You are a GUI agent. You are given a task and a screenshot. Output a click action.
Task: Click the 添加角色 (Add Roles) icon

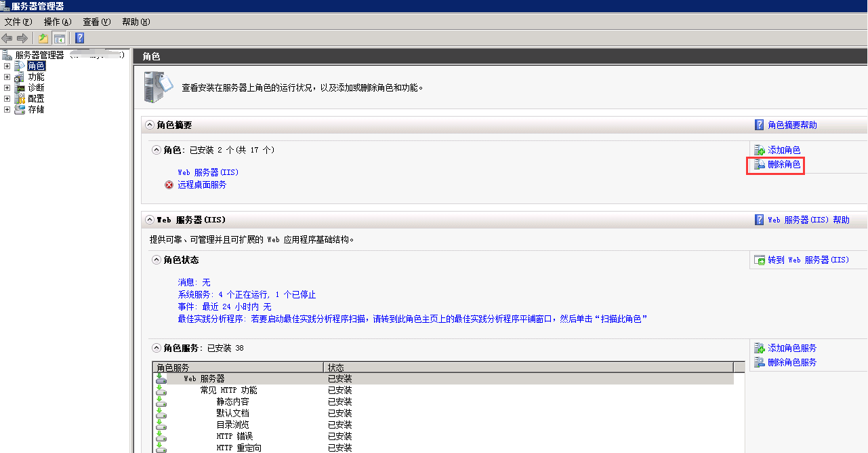point(760,150)
